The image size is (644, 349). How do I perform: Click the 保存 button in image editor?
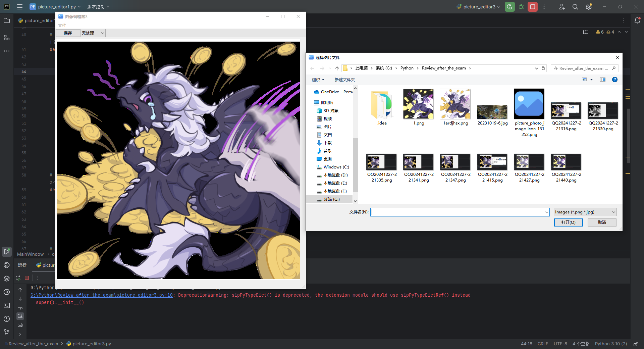(68, 33)
